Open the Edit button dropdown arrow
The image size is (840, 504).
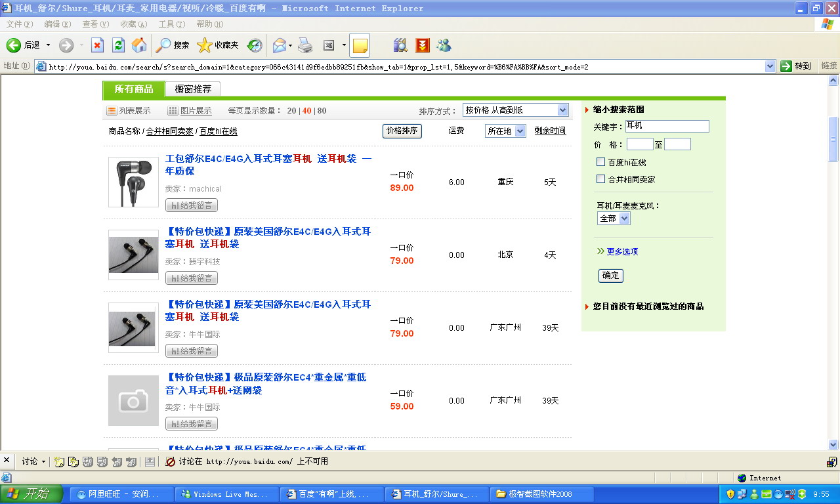pos(344,45)
